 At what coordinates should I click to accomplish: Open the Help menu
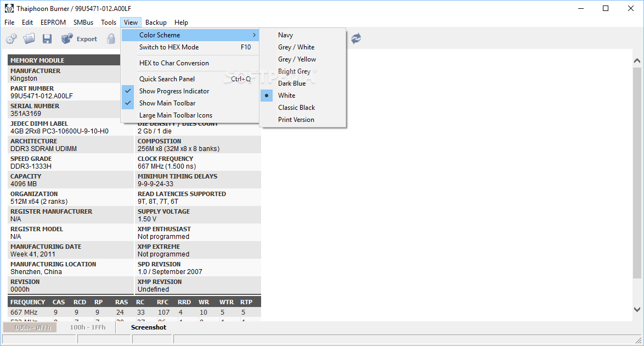[x=181, y=22]
